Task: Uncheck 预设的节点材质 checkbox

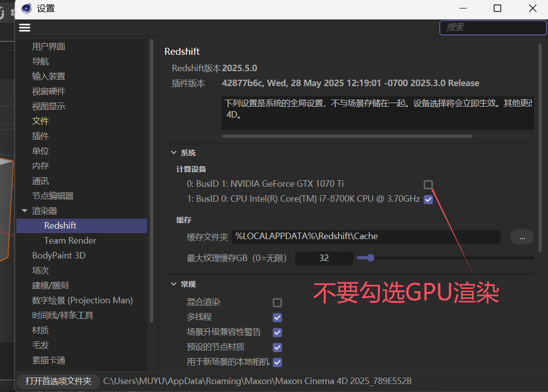Action: pos(277,348)
